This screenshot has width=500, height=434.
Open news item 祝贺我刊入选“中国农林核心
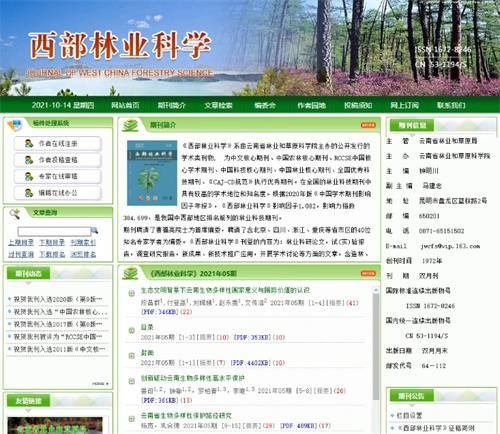pyautogui.click(x=60, y=312)
